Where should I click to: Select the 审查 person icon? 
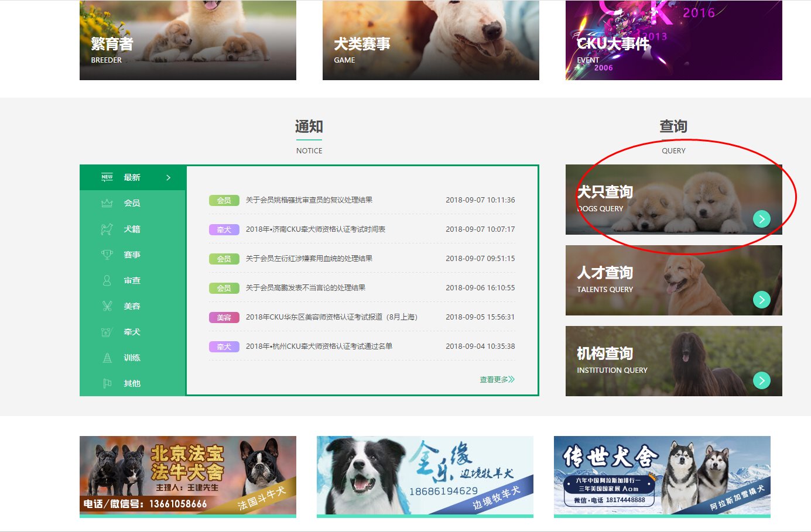(x=107, y=280)
